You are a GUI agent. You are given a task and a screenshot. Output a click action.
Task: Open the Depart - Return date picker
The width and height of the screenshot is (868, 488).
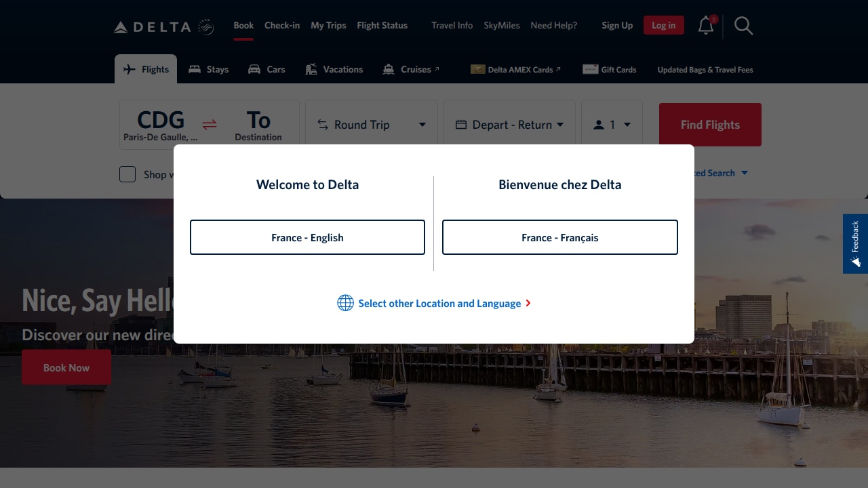pos(509,125)
